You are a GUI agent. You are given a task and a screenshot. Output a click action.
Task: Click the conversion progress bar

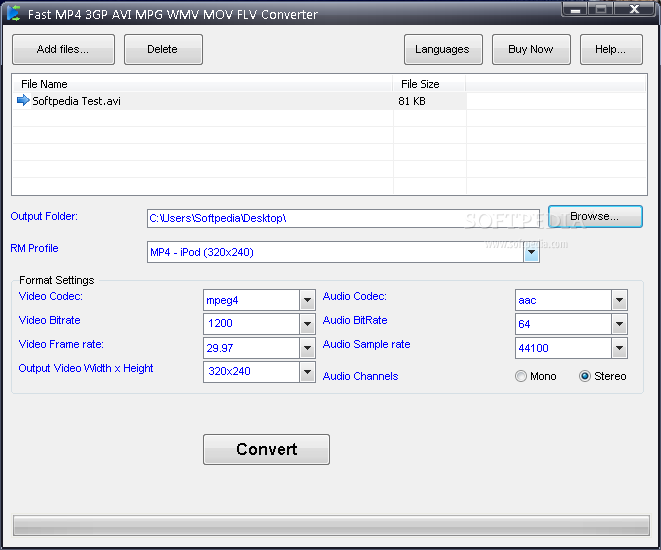point(331,525)
